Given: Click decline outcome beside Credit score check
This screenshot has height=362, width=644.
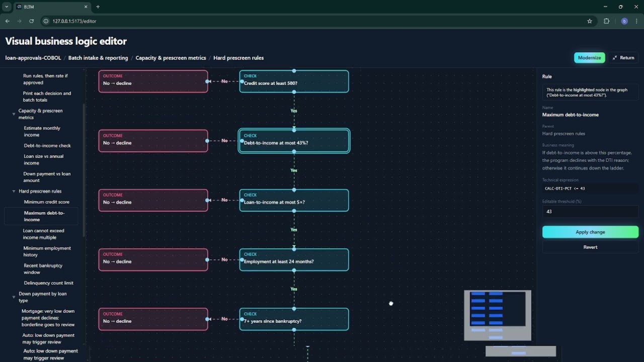Looking at the screenshot, I should pyautogui.click(x=153, y=81).
